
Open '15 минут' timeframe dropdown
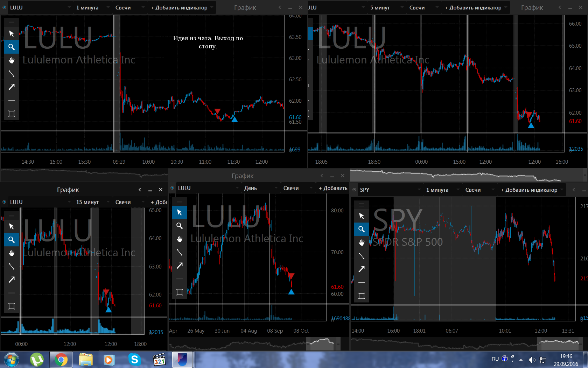[92, 202]
